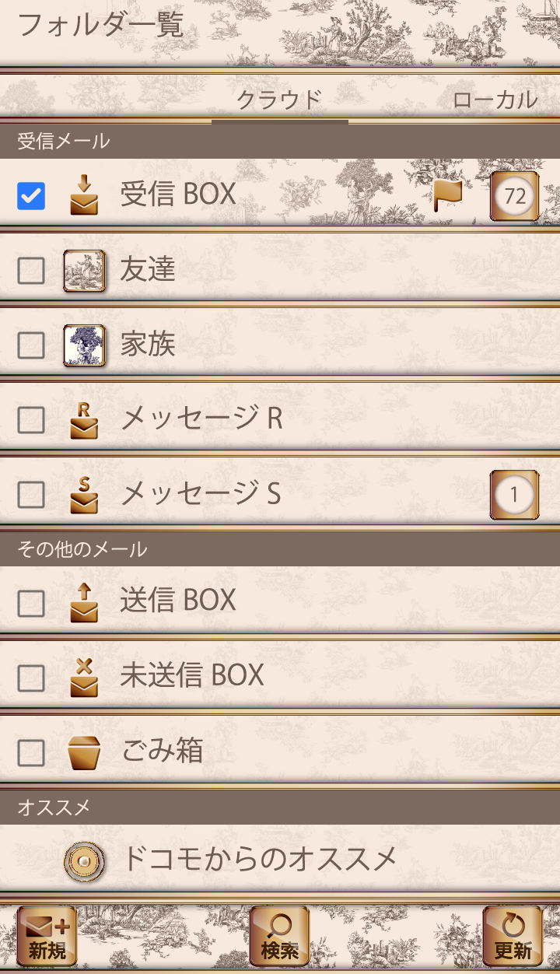Check the 友達 folder checkbox
This screenshot has height=974, width=560.
point(31,271)
